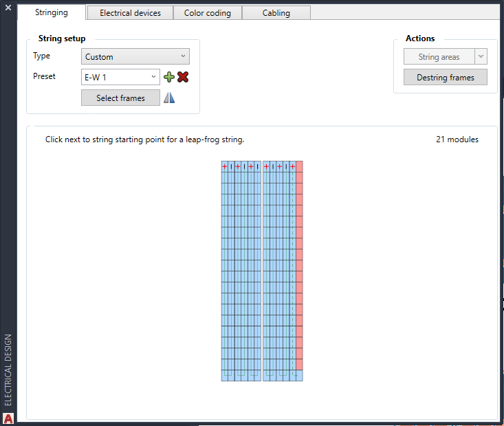Select the Stringing tab
This screenshot has height=426, width=504.
[52, 12]
